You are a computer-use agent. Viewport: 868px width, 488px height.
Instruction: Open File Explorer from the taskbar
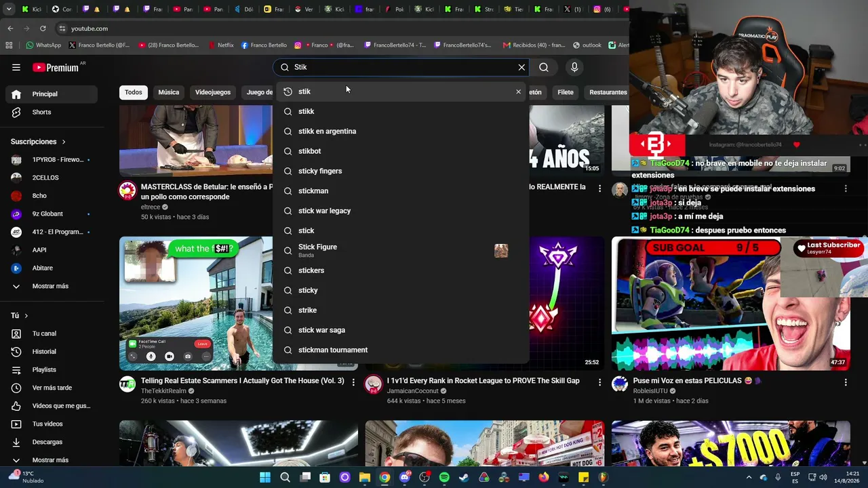365,477
